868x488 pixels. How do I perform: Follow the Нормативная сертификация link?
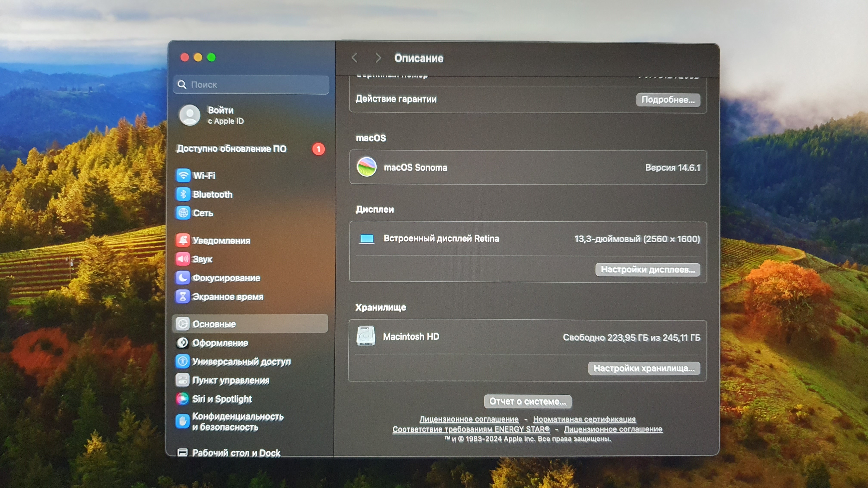pos(584,419)
